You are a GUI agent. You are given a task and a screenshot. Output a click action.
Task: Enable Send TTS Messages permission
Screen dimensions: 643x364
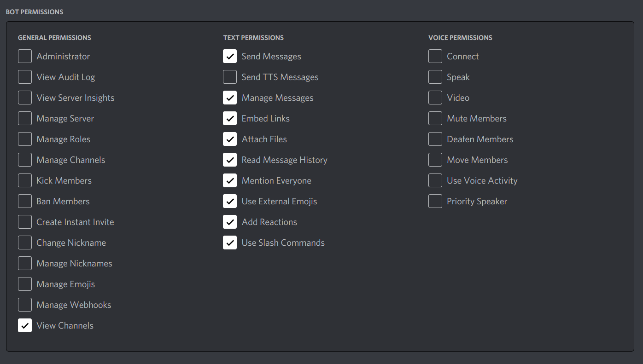pos(230,77)
